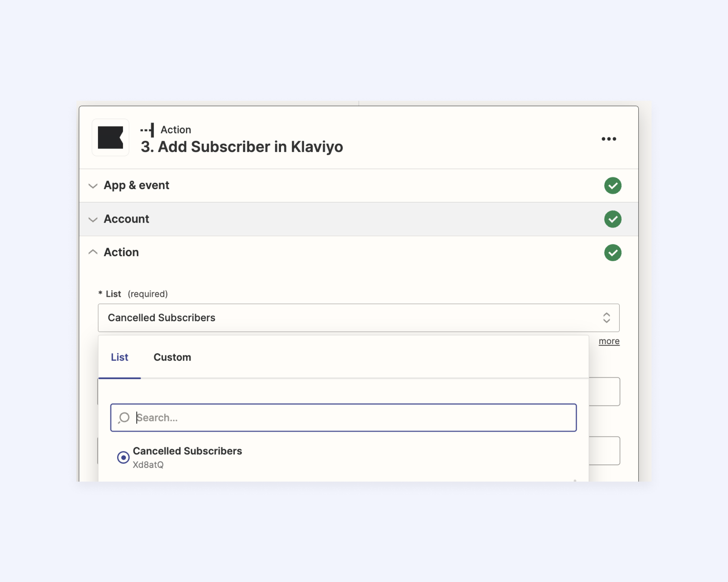Screen dimensions: 728x582
Task: Expand the Account section
Action: 359,219
